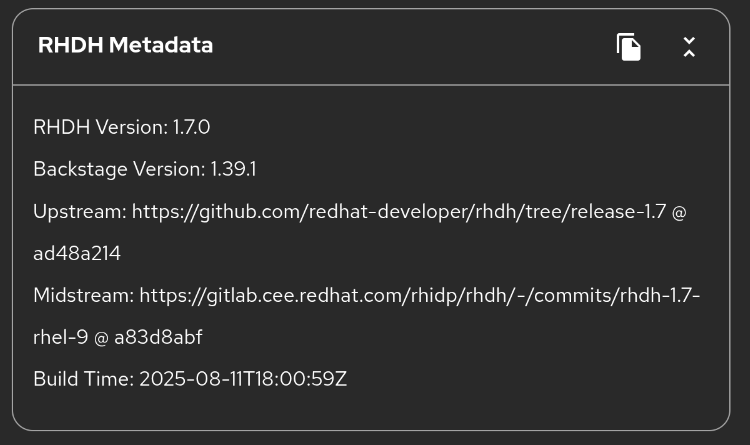The width and height of the screenshot is (750, 445).
Task: Click the Upstream label
Action: pyautogui.click(x=79, y=212)
